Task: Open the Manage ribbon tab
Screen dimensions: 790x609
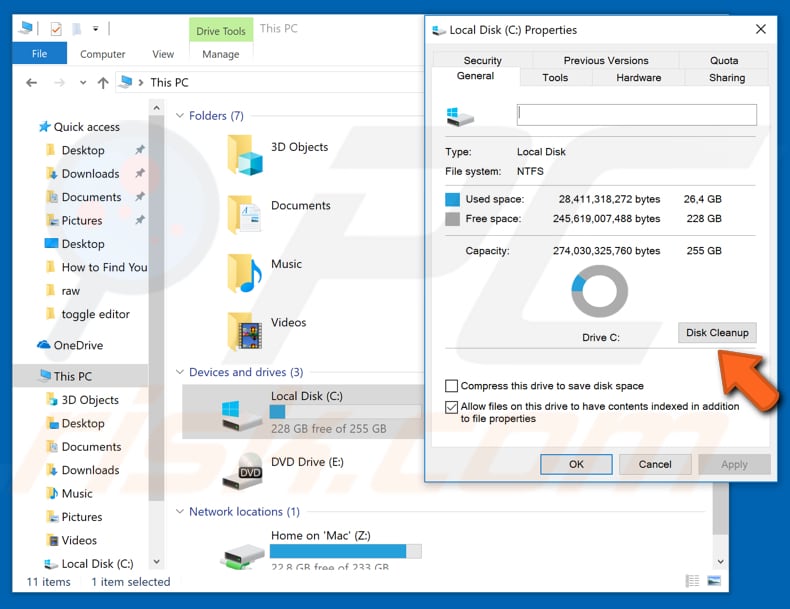Action: 221,54
